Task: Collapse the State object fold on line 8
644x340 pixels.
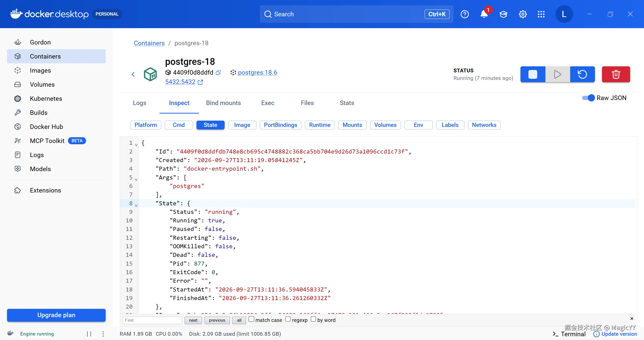Action: coord(136,205)
